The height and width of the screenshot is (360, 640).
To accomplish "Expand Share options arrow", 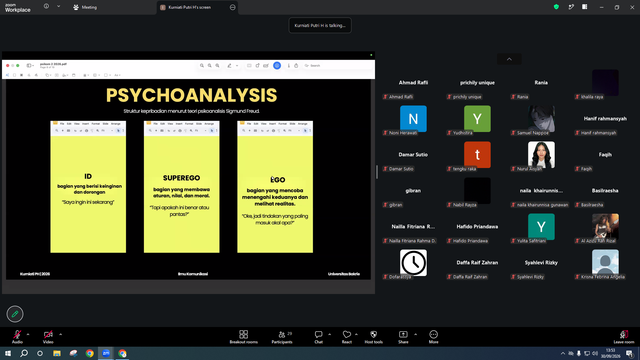I will pos(416,334).
